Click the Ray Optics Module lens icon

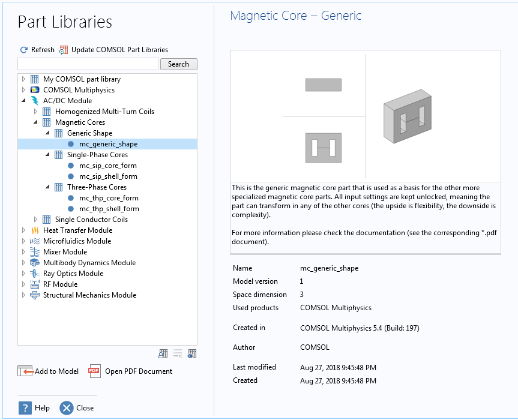pyautogui.click(x=35, y=274)
